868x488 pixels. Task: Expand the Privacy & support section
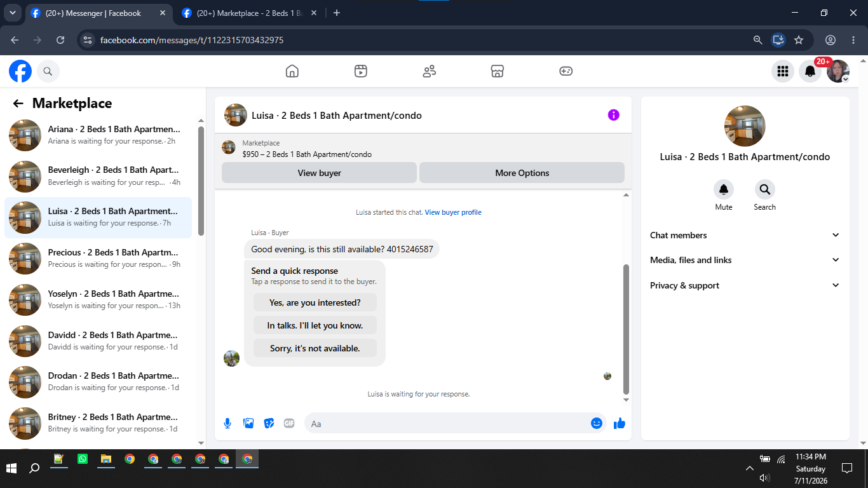pos(745,285)
